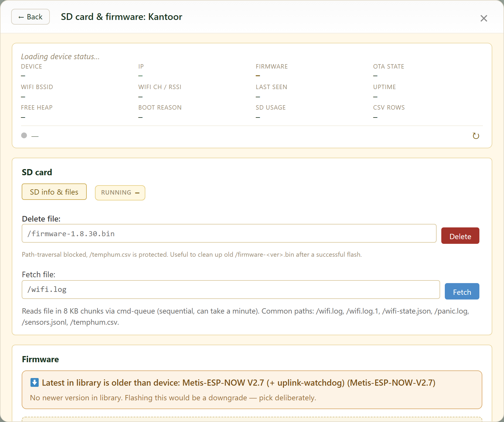Click the 'Firmware' section heading
The width and height of the screenshot is (504, 422).
click(40, 359)
